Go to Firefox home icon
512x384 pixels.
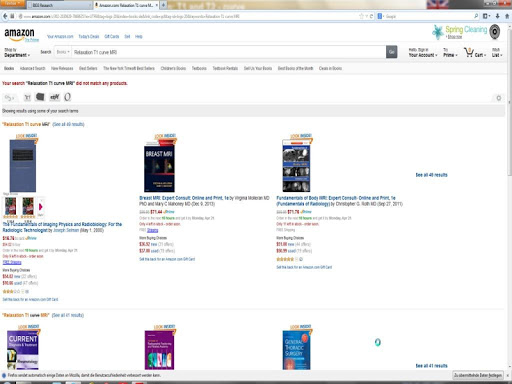coord(507,16)
